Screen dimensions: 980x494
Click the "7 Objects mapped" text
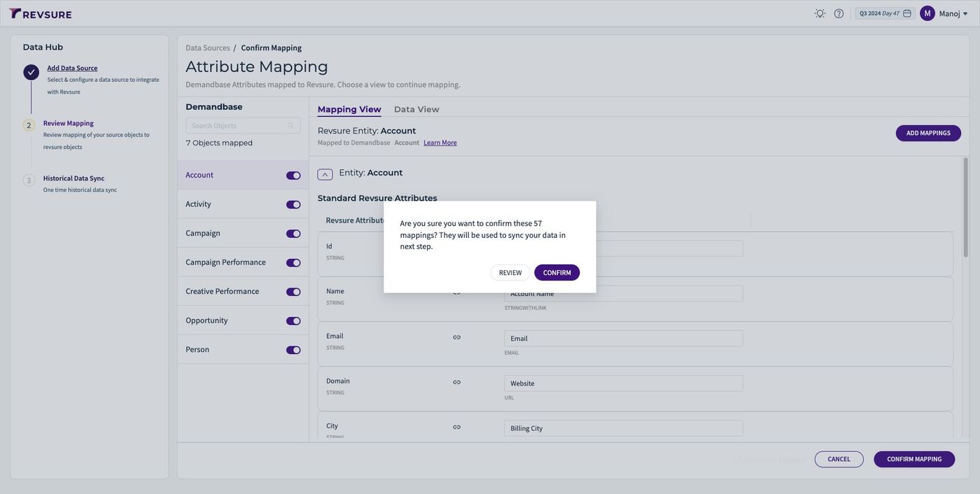click(219, 143)
